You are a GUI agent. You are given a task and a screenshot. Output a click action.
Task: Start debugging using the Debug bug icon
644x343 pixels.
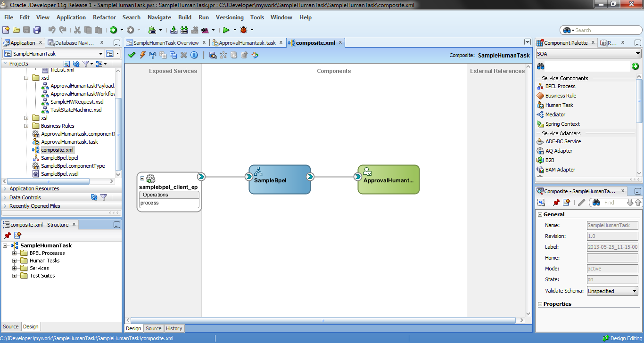pyautogui.click(x=244, y=30)
